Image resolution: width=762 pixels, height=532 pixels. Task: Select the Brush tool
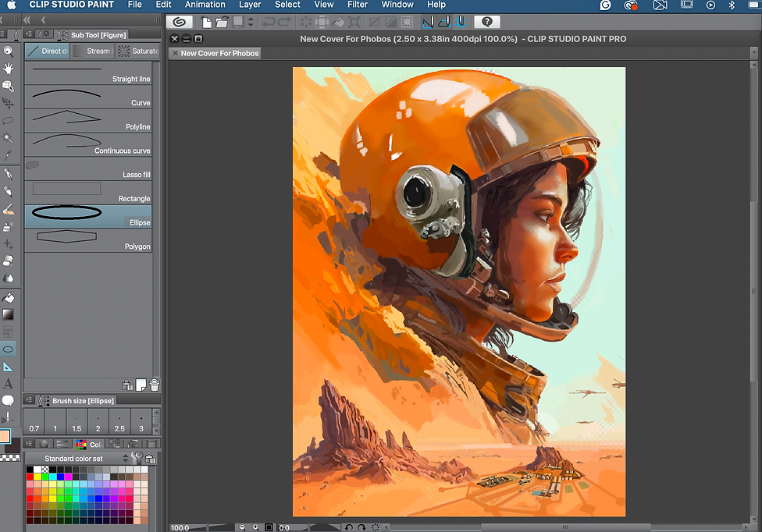(8, 209)
